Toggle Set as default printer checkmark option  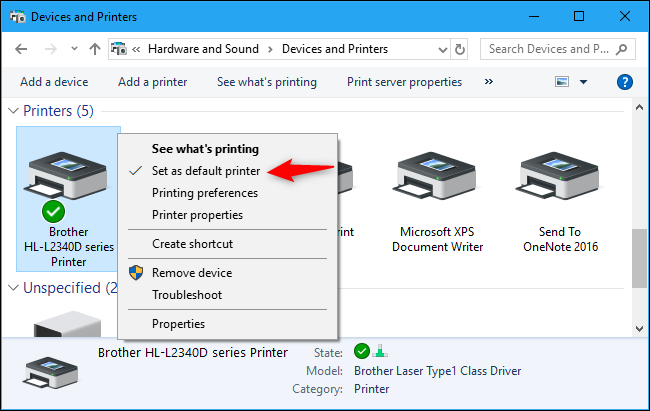[205, 171]
